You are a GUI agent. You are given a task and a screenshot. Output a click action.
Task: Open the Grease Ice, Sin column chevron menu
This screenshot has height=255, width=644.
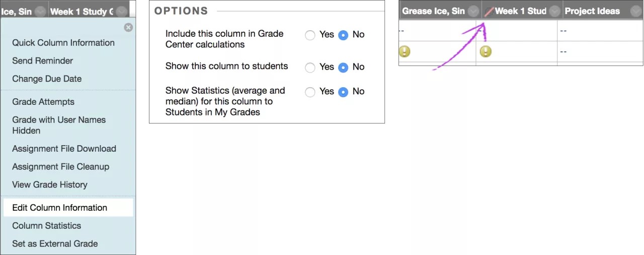[x=473, y=11]
